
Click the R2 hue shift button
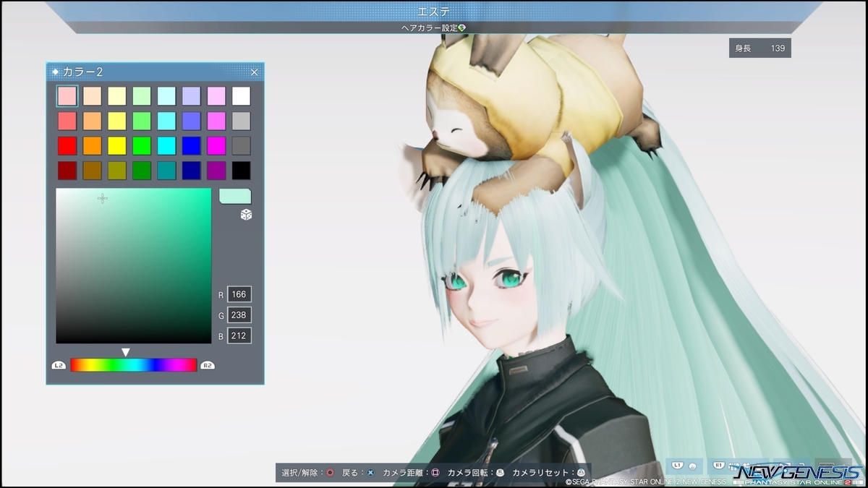click(208, 365)
